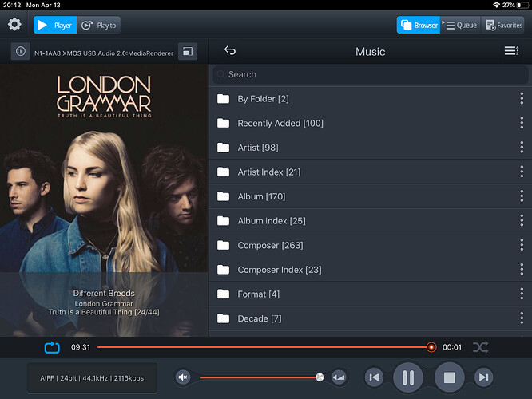The height and width of the screenshot is (399, 532).
Task: Open the settings gear icon
Action: pyautogui.click(x=14, y=25)
